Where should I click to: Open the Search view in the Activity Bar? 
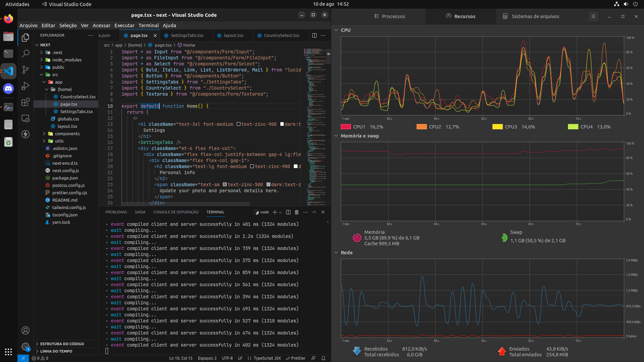pyautogui.click(x=26, y=53)
